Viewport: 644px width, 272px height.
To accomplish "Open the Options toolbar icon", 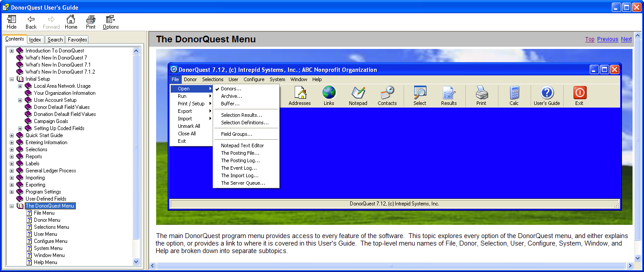I will [x=110, y=20].
